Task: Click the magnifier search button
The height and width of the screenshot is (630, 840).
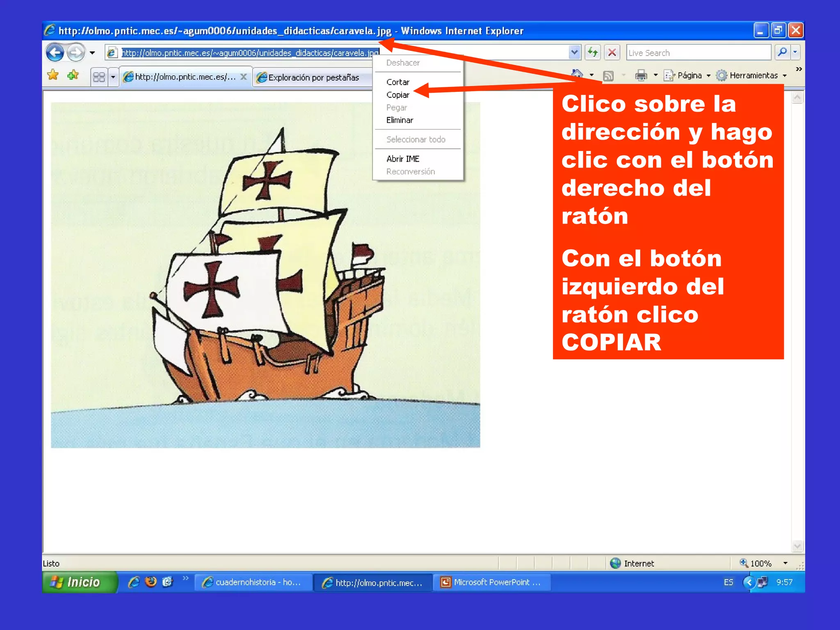Action: [x=782, y=52]
